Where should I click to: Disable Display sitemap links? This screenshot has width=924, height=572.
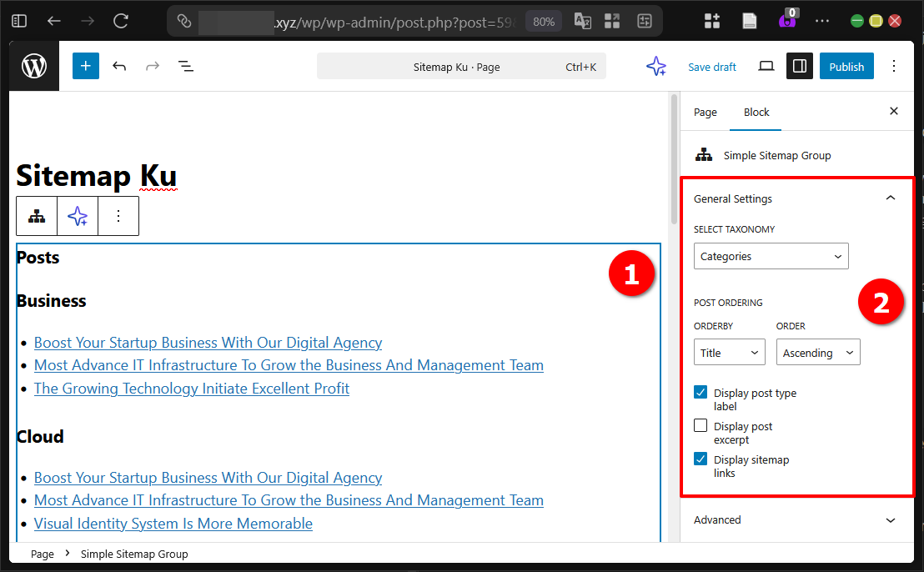tap(700, 459)
